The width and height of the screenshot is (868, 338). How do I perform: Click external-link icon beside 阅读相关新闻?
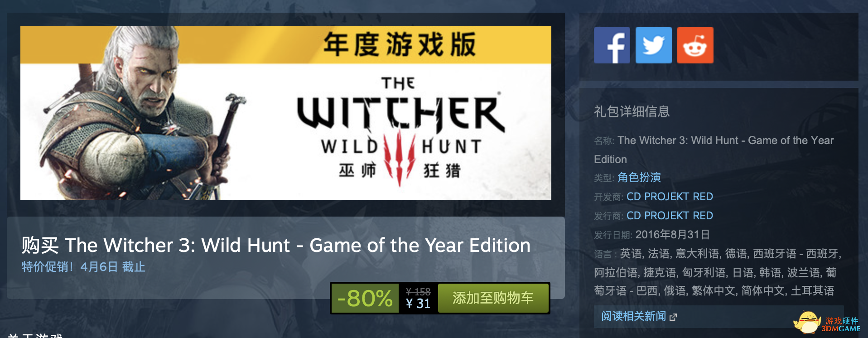(673, 317)
